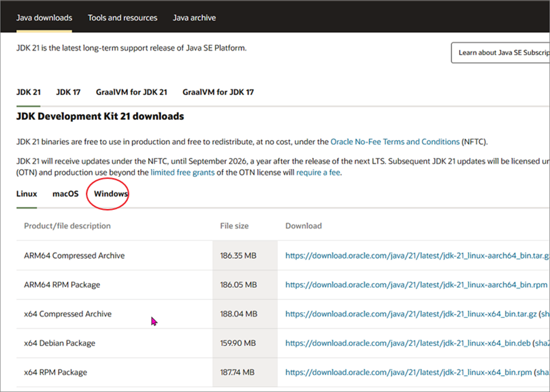Viewport: 550px width, 392px height.
Task: Click the 188.04 MB file size
Action: coord(238,314)
